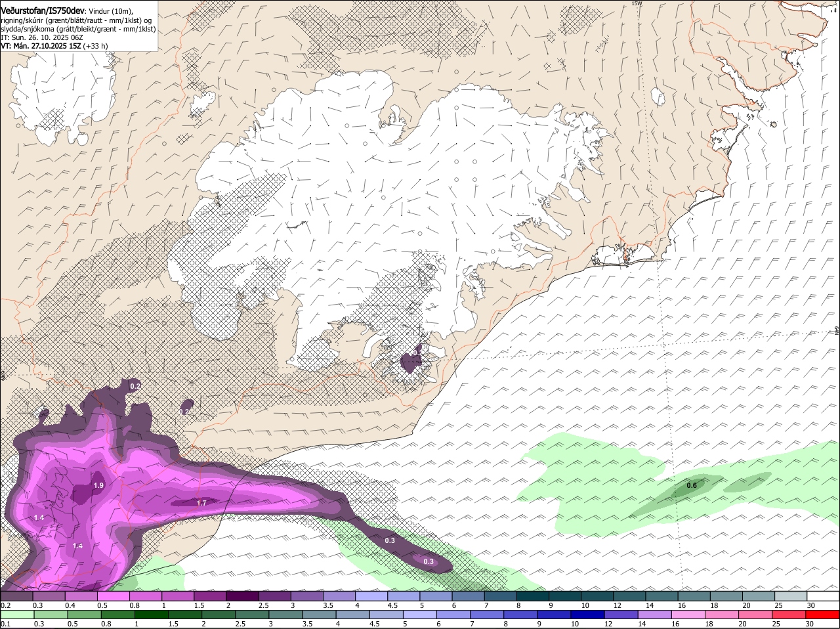Click the white upper legend swatch starting at 30
This screenshot has height=629, width=840.
tap(823, 596)
